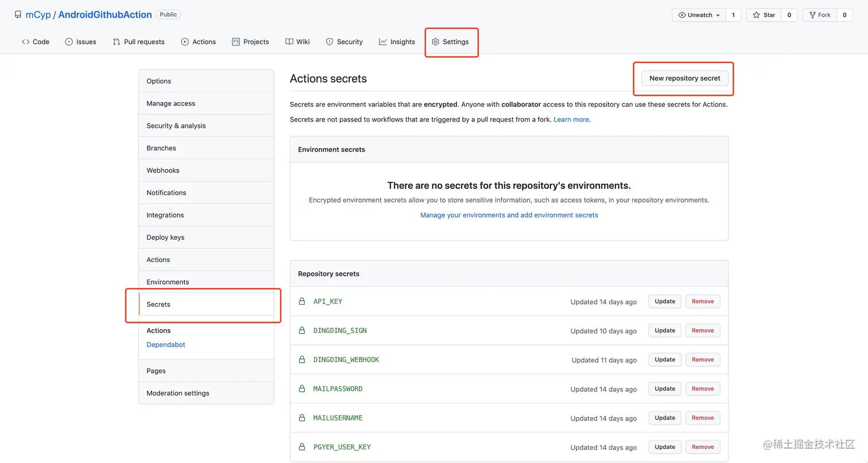Open Manage your environments and add secrets link
The image size is (868, 463).
pos(509,215)
